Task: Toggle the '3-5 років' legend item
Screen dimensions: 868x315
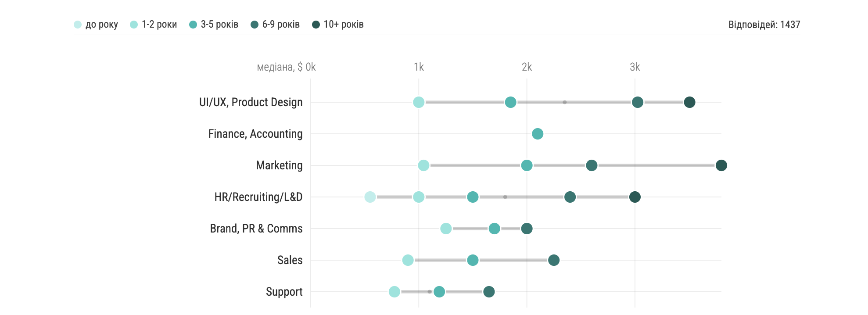Action: 214,25
